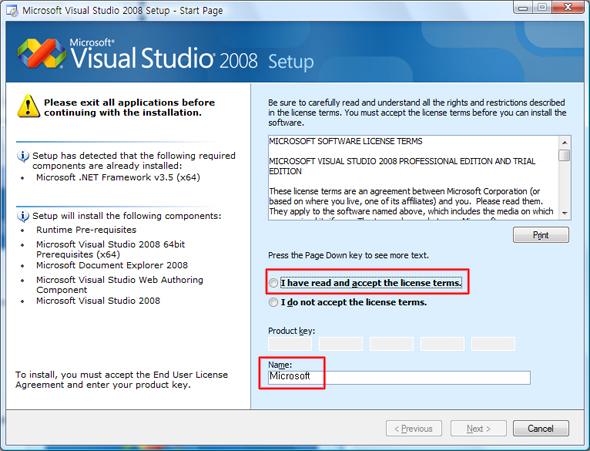Maximize the setup window

(542, 7)
